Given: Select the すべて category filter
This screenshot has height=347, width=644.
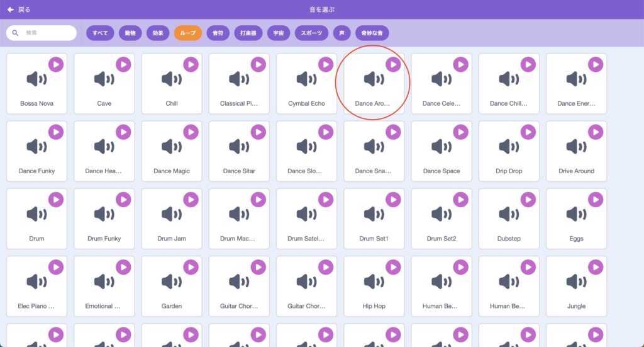Looking at the screenshot, I should click(100, 33).
